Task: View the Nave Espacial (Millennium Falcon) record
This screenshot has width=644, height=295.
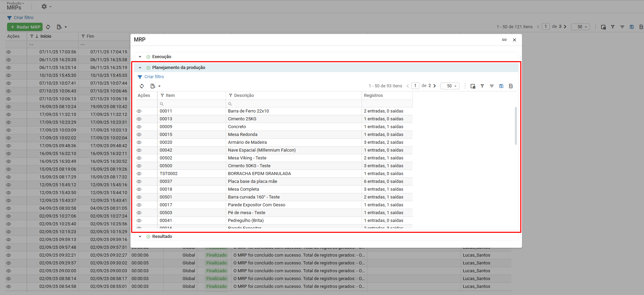Action: [x=139, y=150]
